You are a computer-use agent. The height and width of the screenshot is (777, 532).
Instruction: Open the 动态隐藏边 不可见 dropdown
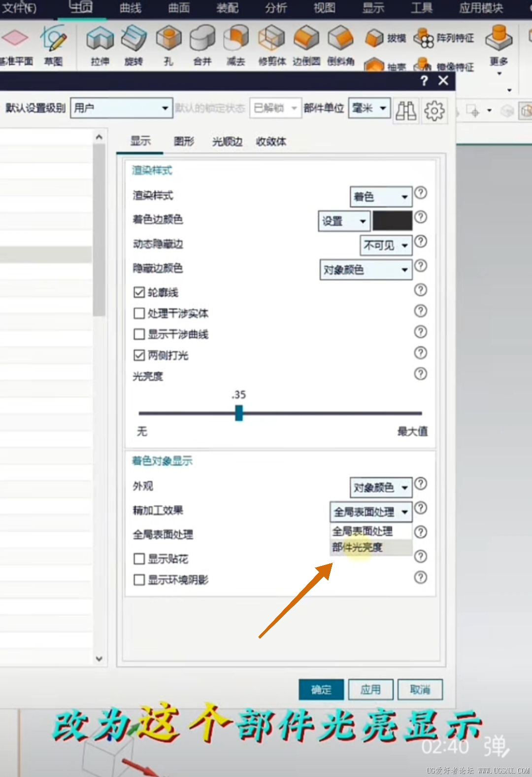386,245
